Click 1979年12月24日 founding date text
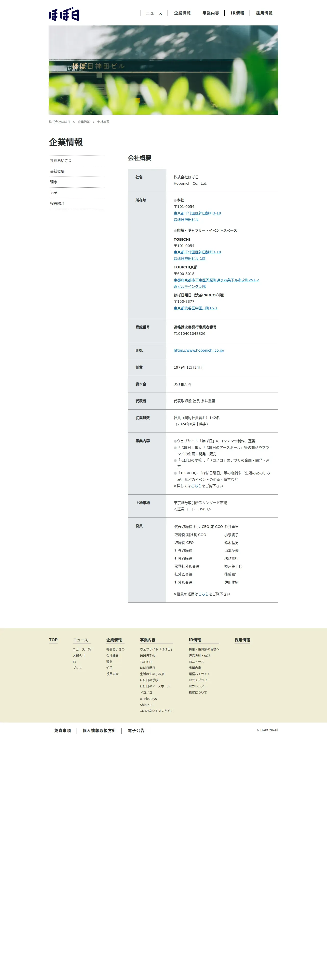327x980 pixels. click(x=188, y=367)
